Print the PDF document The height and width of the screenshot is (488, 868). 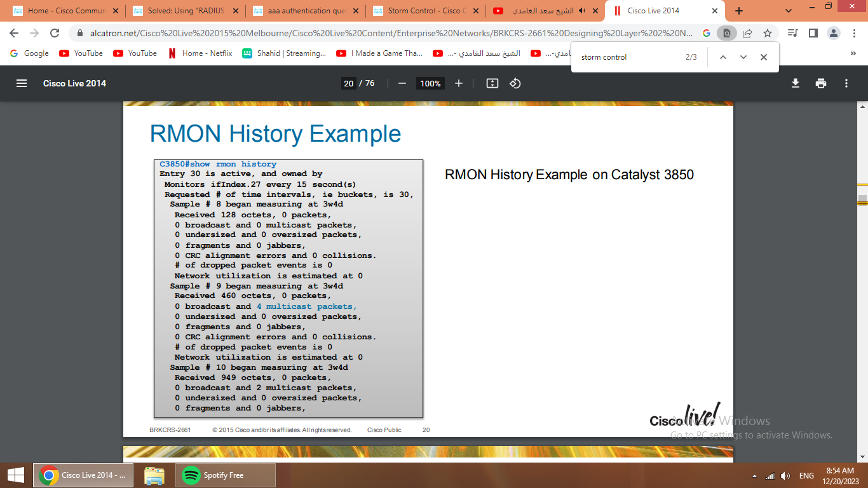click(x=821, y=83)
